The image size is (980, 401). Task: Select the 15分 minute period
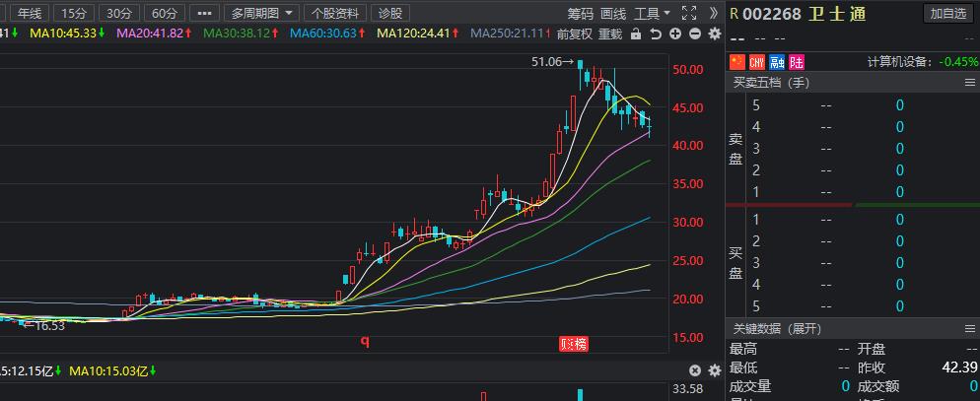(74, 13)
